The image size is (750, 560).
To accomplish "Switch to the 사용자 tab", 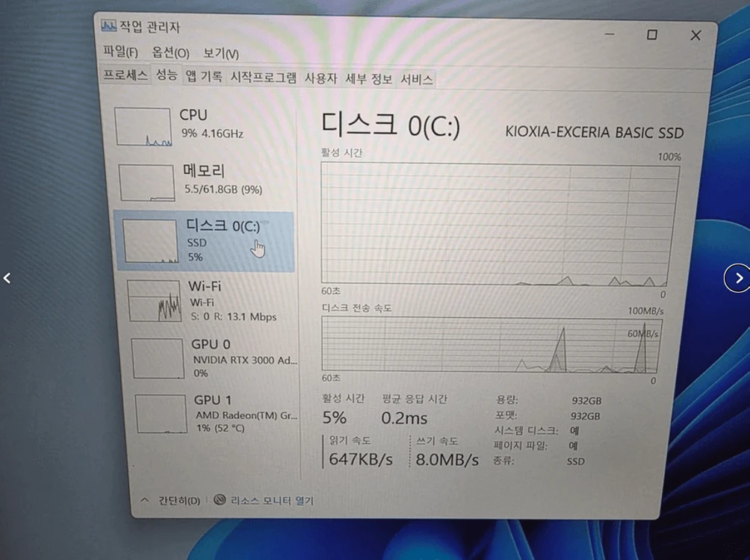I will click(x=321, y=78).
